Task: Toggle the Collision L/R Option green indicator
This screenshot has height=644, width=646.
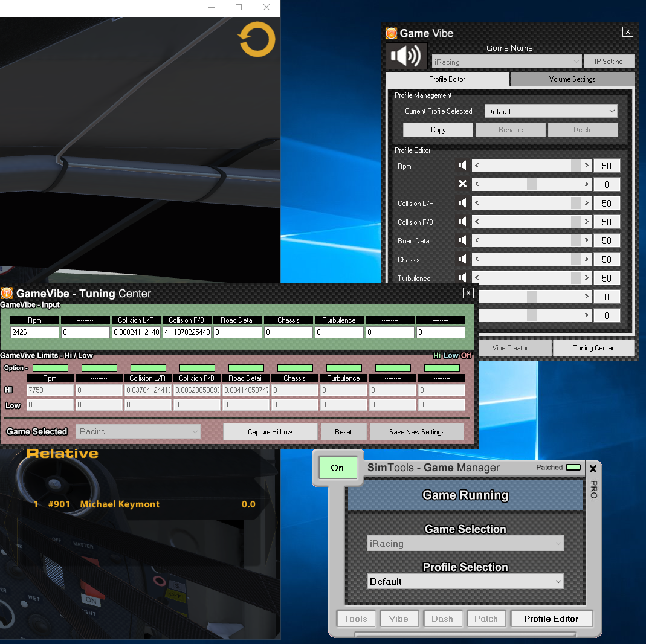Action: click(x=148, y=368)
